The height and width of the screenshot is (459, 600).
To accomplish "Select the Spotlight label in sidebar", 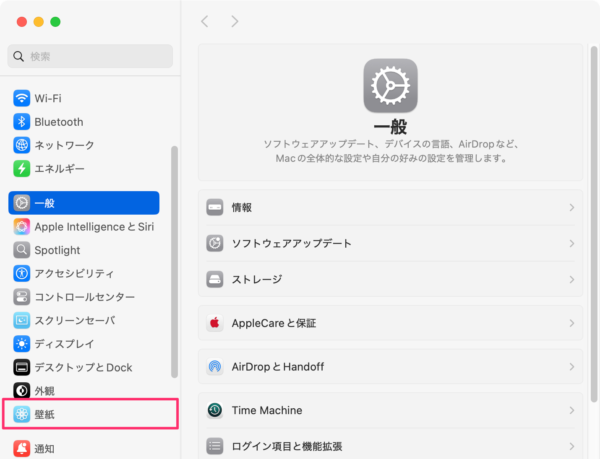I will 57,250.
